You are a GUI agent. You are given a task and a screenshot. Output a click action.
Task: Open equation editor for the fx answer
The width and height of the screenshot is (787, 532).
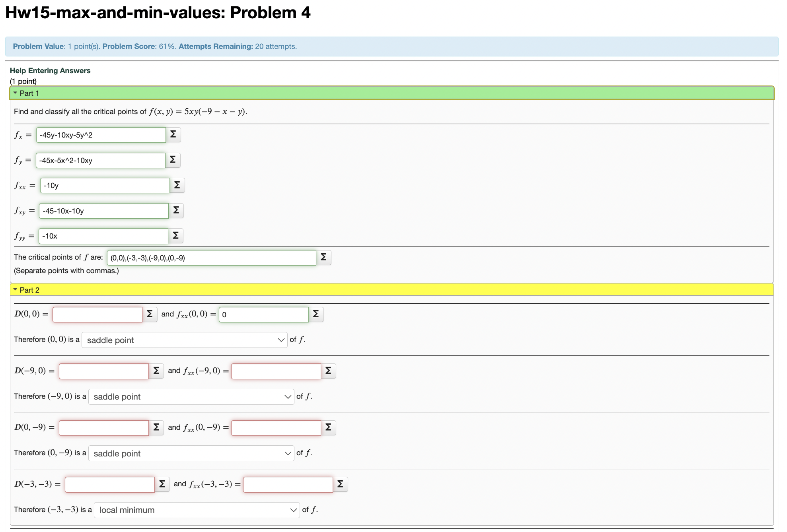(x=173, y=134)
